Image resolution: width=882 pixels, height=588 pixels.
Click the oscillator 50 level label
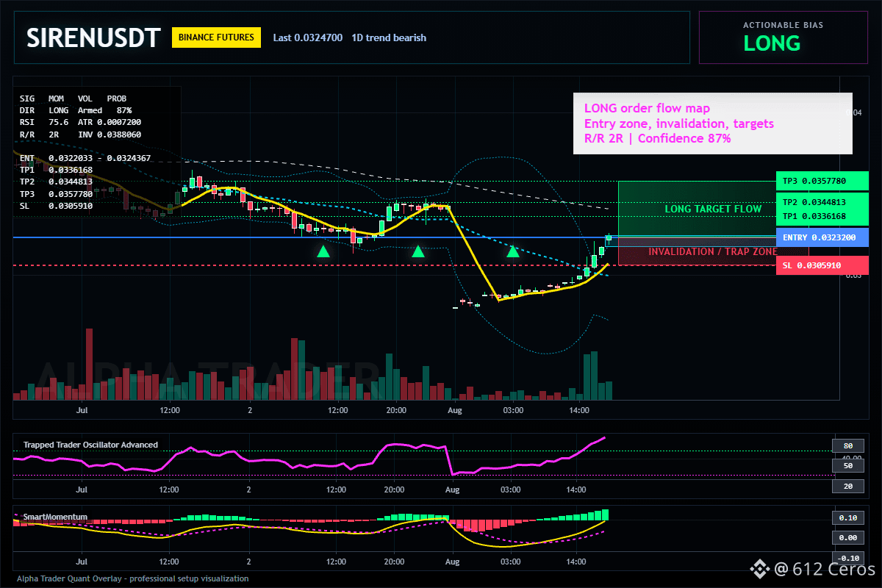[x=847, y=466]
